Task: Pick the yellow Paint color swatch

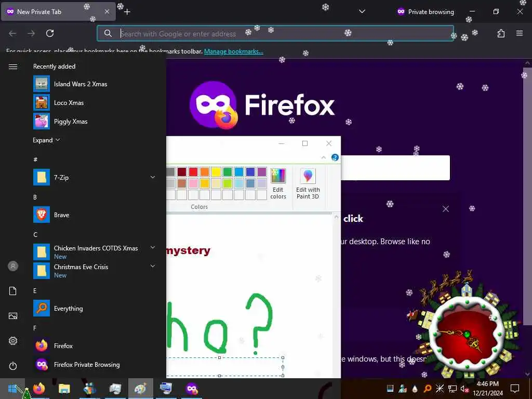Action: tap(216, 172)
